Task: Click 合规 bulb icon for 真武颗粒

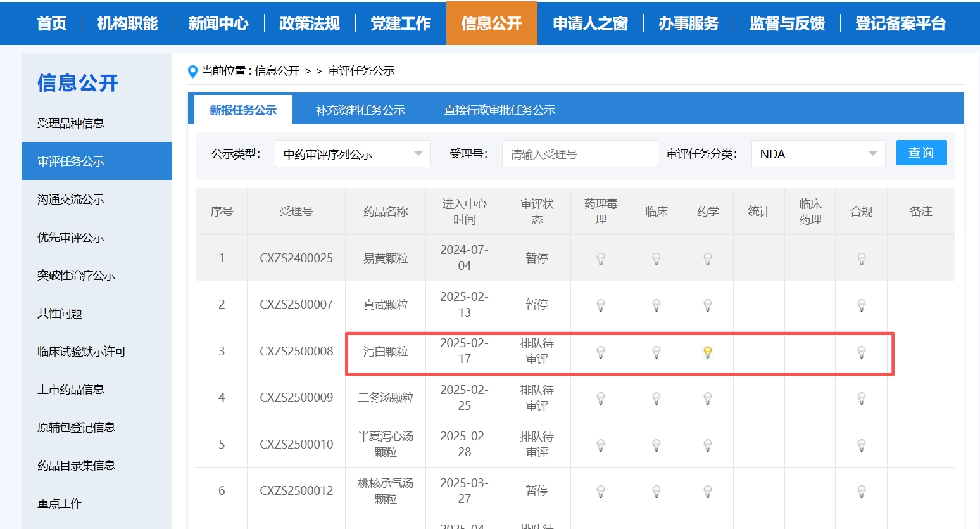Action: (862, 305)
